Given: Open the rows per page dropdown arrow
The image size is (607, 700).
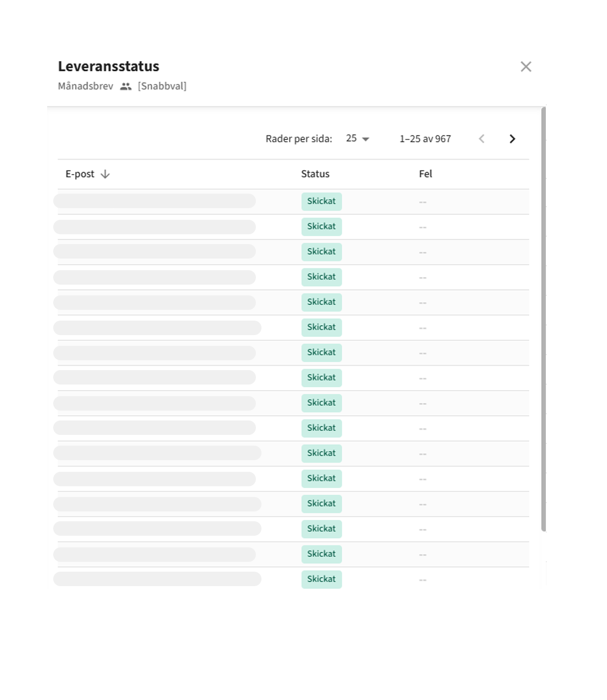Looking at the screenshot, I should [x=366, y=139].
